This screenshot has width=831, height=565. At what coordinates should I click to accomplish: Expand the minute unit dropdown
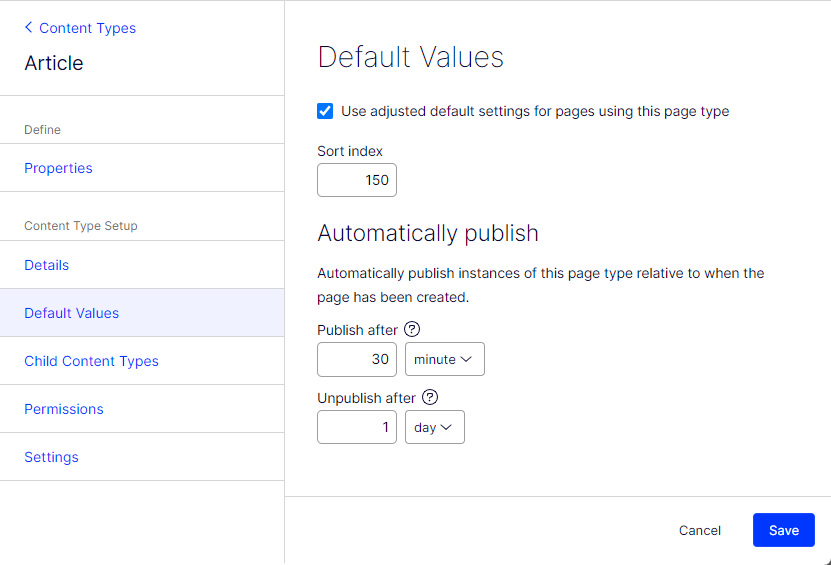pos(445,359)
